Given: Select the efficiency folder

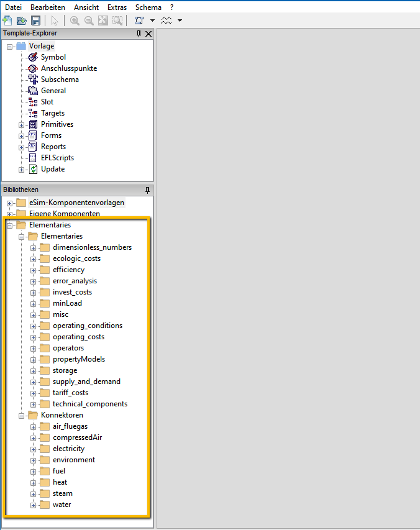Looking at the screenshot, I should coord(68,270).
